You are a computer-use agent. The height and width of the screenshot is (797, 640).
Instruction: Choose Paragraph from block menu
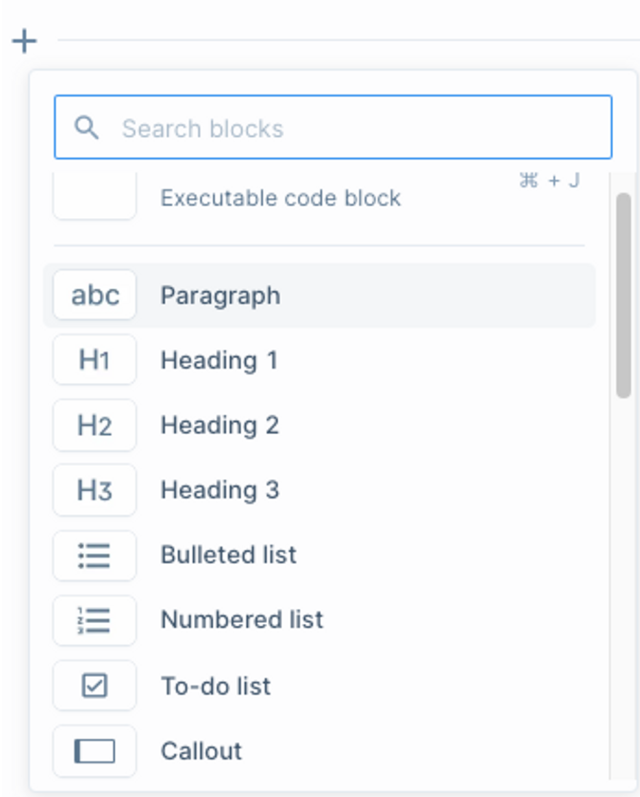pyautogui.click(x=319, y=295)
